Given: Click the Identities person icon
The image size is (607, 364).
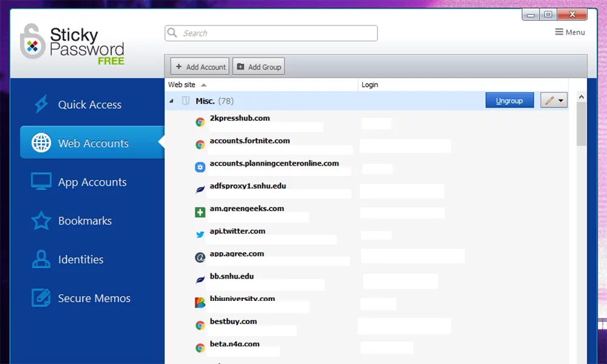Looking at the screenshot, I should point(41,260).
